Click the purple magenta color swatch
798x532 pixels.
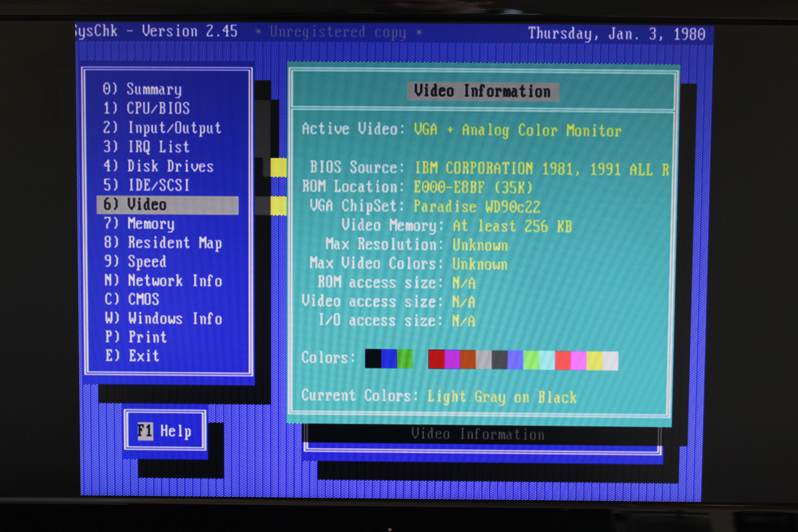(452, 359)
